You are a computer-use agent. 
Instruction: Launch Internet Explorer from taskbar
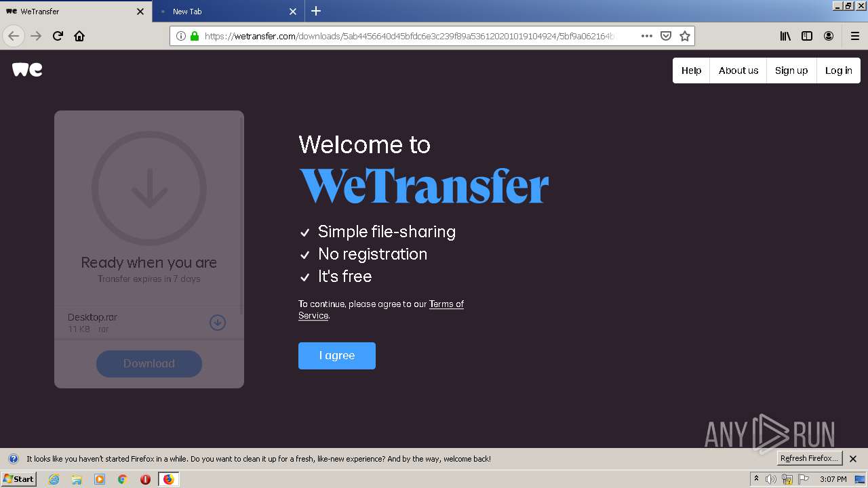[x=54, y=479]
